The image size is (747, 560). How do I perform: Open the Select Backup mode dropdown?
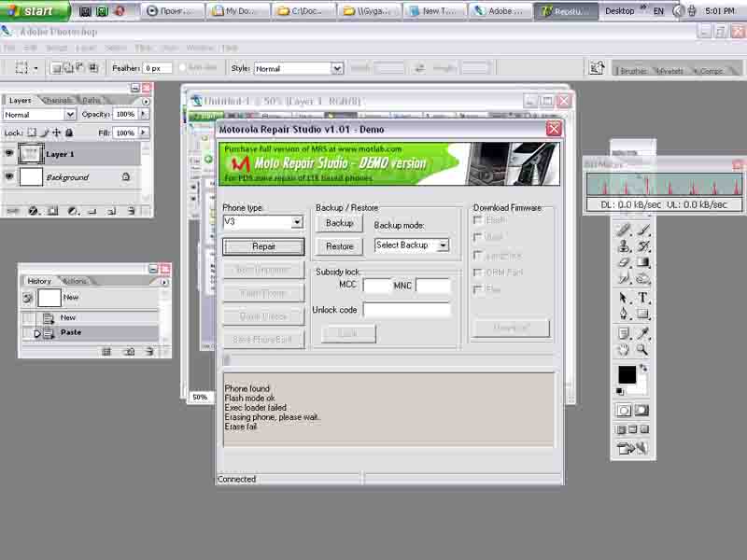coord(443,245)
